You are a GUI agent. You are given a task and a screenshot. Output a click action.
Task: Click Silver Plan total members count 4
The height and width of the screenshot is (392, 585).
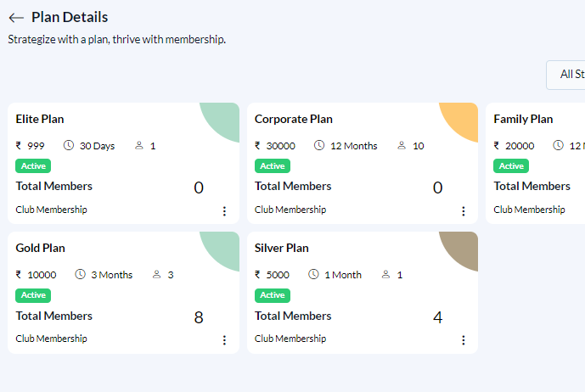pyautogui.click(x=437, y=317)
